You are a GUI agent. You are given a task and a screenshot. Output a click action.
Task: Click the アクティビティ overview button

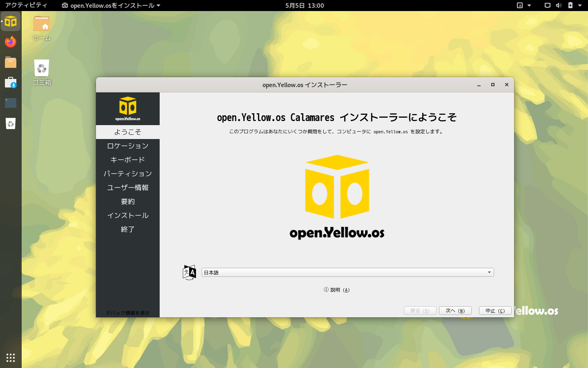(x=26, y=5)
